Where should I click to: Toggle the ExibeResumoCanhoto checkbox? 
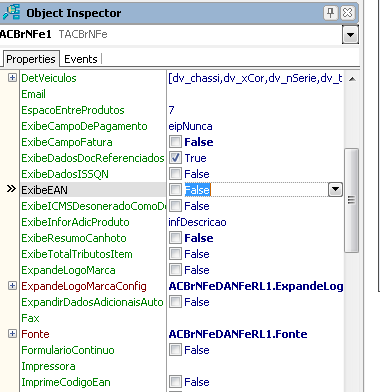point(175,238)
